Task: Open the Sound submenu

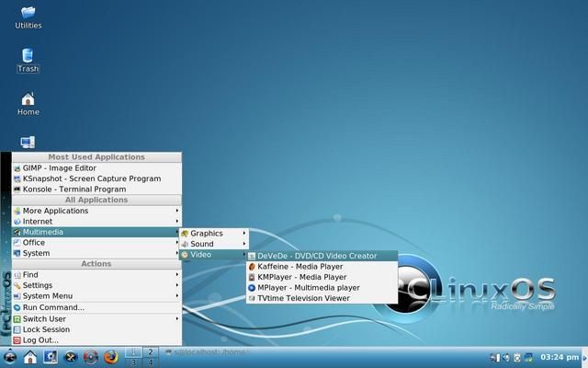Action: click(214, 244)
